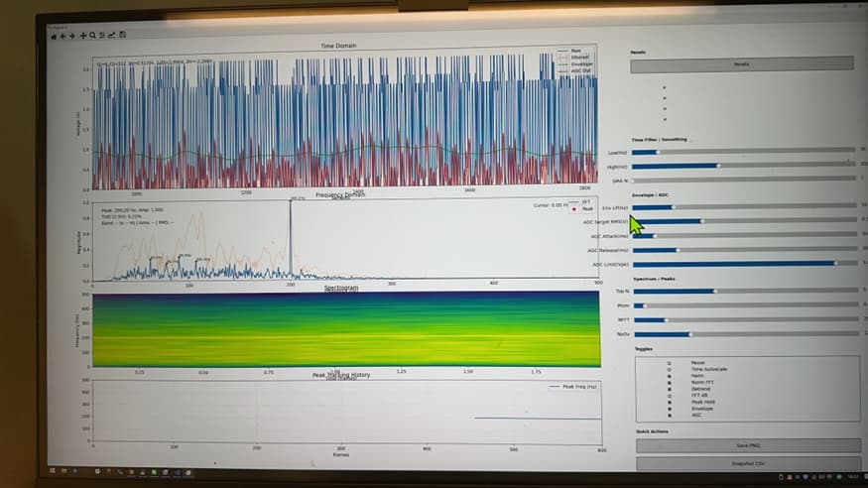Toggle the Pause checkbox
The width and height of the screenshot is (868, 488).
[x=669, y=363]
